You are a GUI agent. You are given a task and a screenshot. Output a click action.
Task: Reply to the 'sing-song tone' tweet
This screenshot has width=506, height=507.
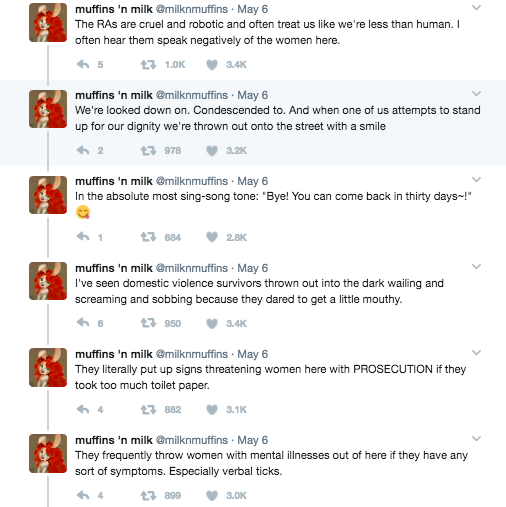pyautogui.click(x=83, y=237)
